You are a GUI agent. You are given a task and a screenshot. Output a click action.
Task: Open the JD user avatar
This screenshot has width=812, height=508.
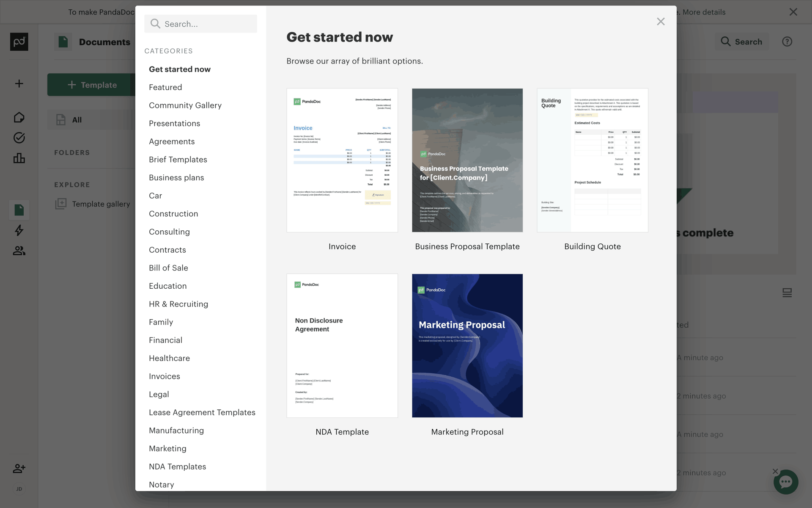[19, 489]
